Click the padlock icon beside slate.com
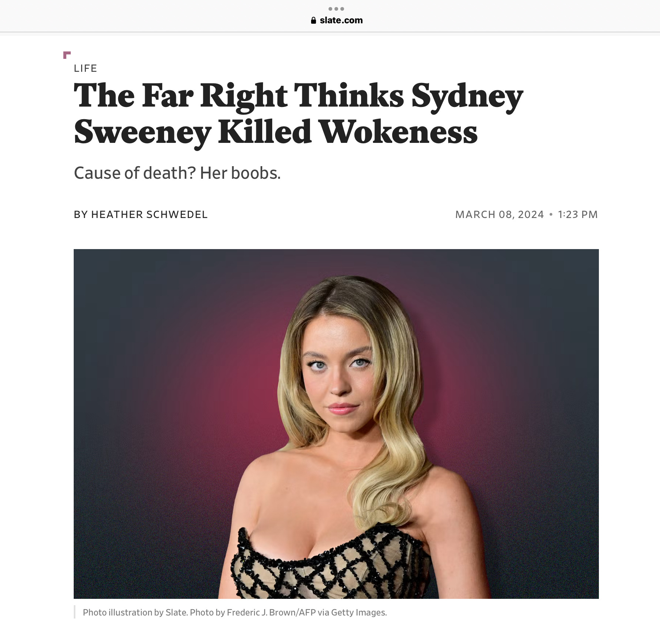Screen dimensions: 660x644 click(x=314, y=20)
